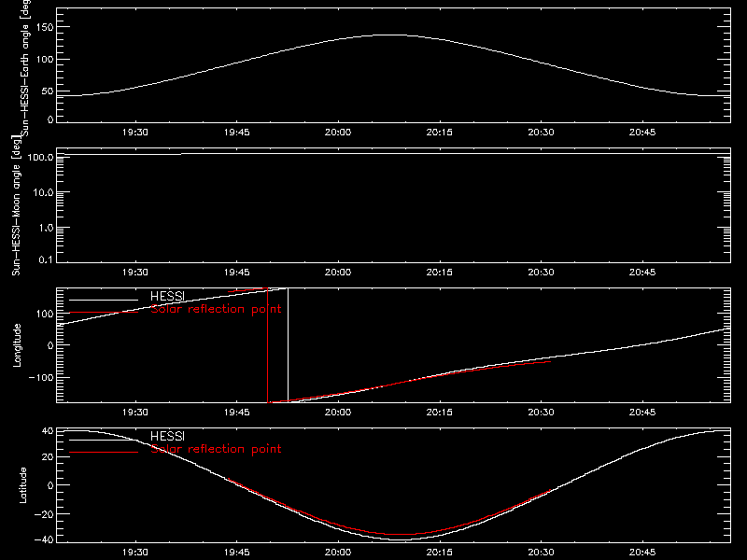Viewport: 747px width, 560px height.
Task: Click HESSI legend label in Longitude plot
Action: coord(167,296)
